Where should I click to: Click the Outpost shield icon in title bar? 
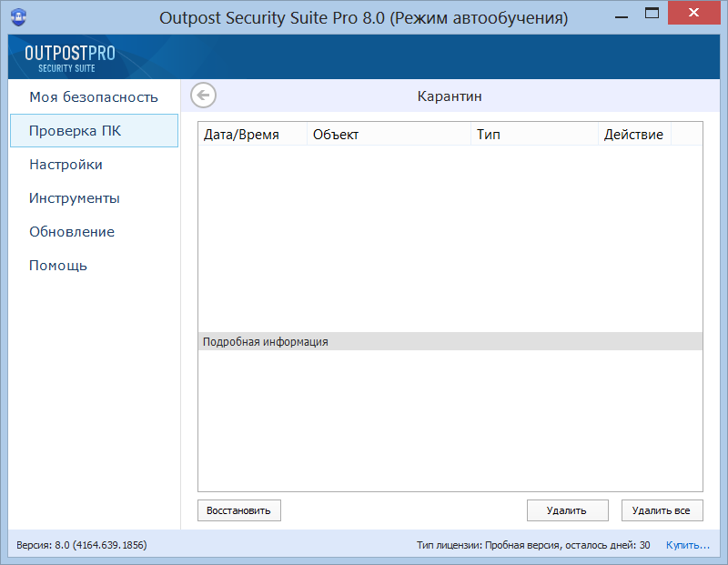[x=19, y=17]
